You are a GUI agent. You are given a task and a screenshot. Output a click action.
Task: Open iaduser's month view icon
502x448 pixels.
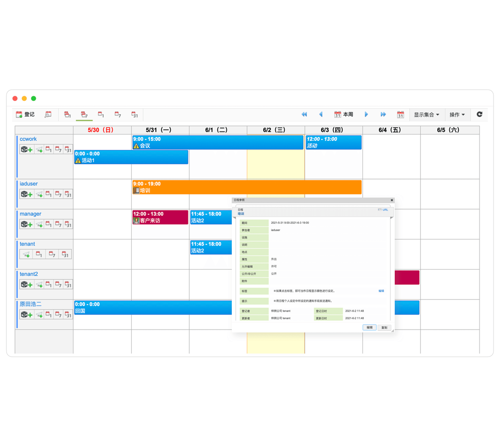[x=68, y=194]
